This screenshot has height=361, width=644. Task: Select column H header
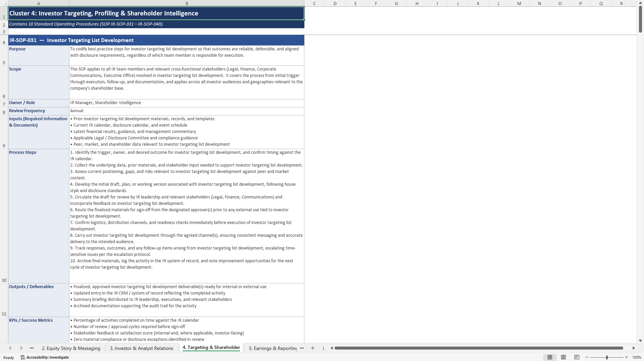[417, 3]
